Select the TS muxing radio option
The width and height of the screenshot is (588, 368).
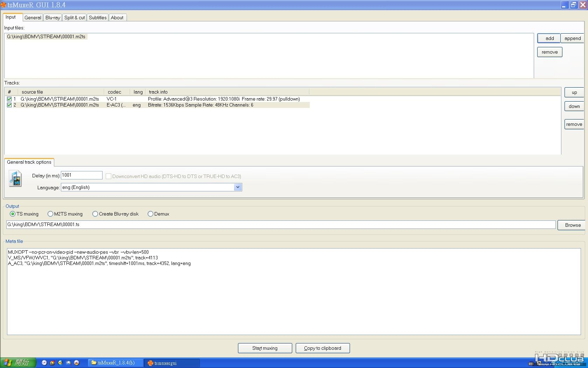(x=13, y=214)
